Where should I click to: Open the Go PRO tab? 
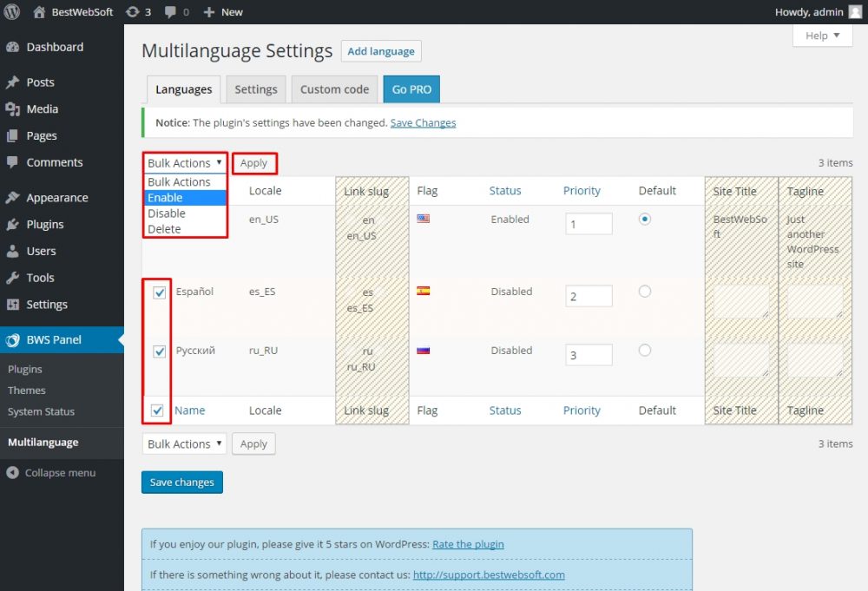pos(411,89)
